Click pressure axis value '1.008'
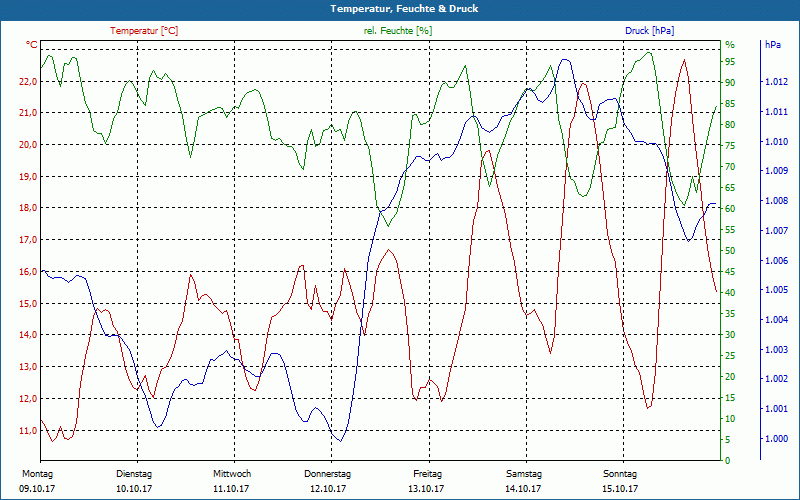Image resolution: width=800 pixels, height=500 pixels. [777, 201]
